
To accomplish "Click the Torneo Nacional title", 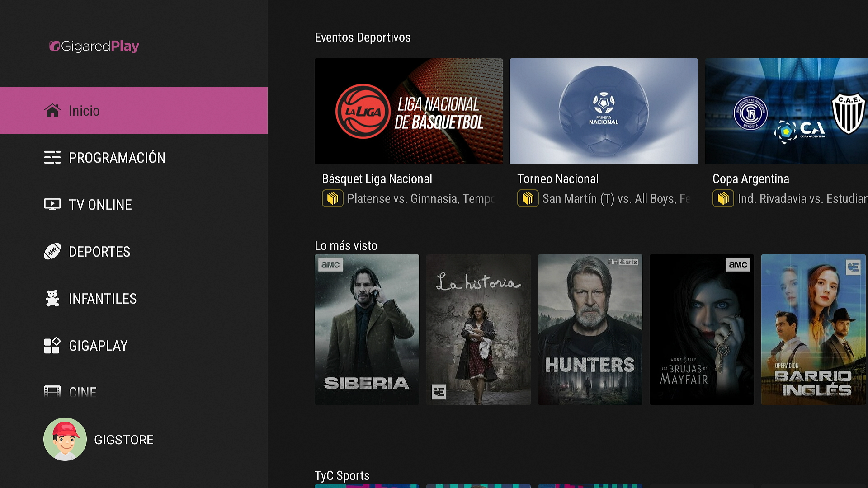I will [558, 179].
